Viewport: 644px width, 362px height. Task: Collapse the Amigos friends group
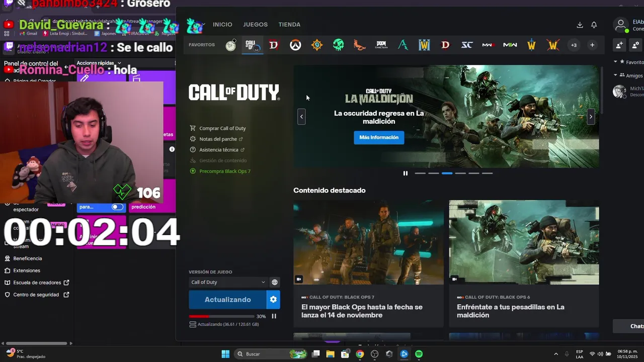tap(616, 75)
